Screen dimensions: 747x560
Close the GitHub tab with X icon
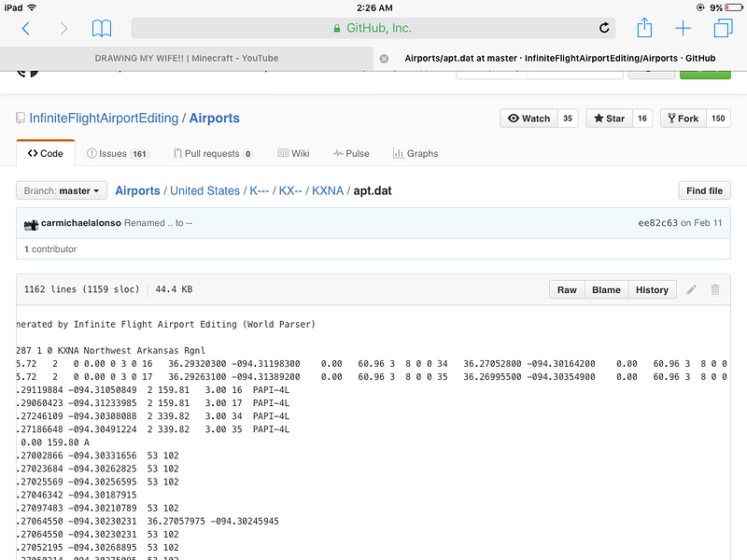pyautogui.click(x=384, y=59)
